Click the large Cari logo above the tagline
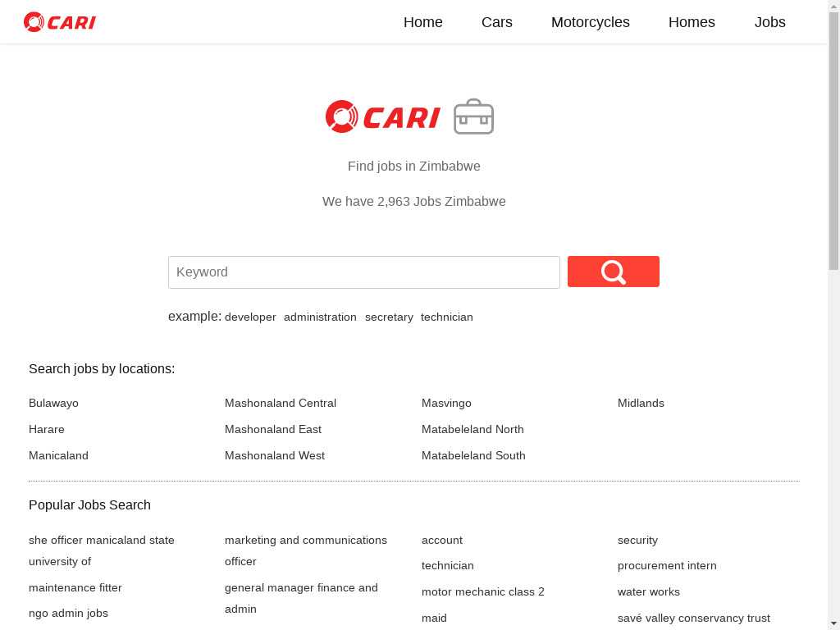The height and width of the screenshot is (630, 840). [382, 116]
